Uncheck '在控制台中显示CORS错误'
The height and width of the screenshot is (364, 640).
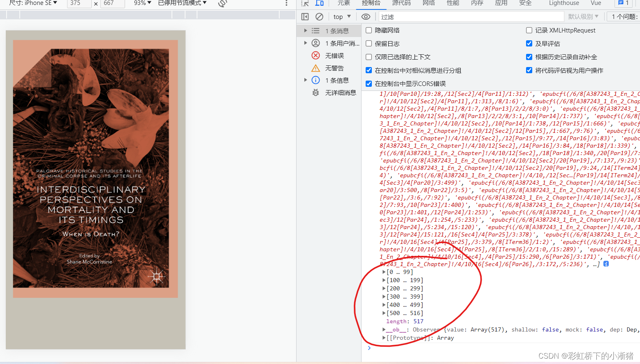tap(369, 83)
